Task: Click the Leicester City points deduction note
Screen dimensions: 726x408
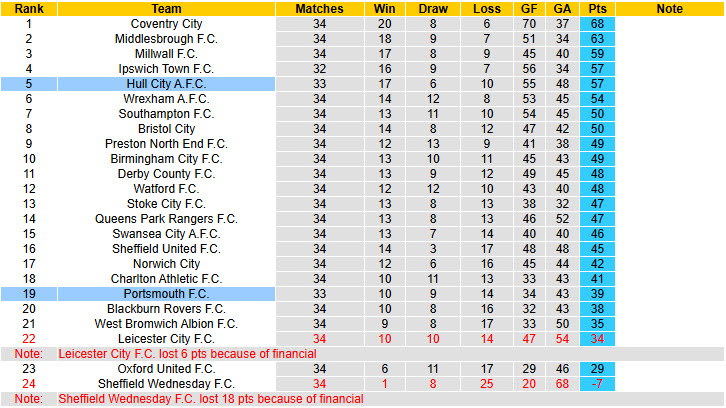Action: coord(210,354)
